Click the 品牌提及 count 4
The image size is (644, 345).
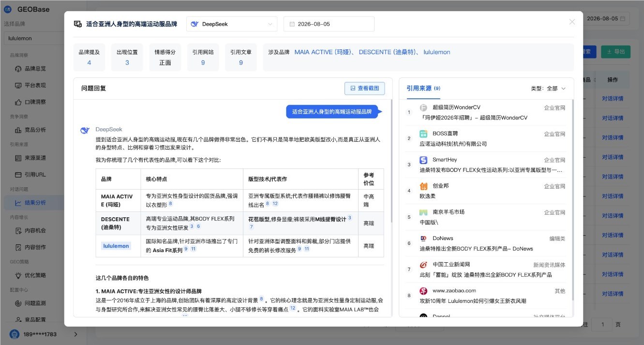[89, 62]
